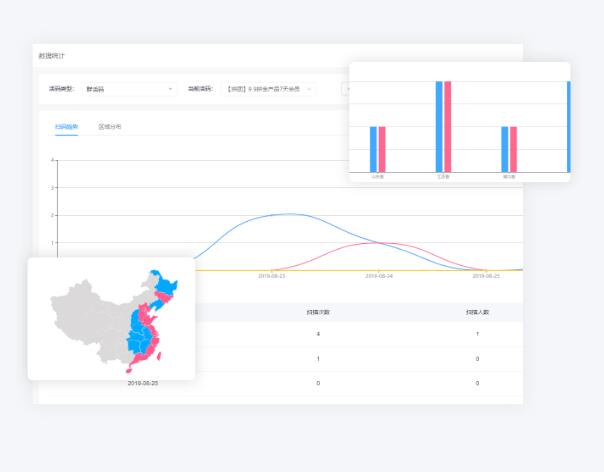The height and width of the screenshot is (472, 604).
Task: Click the first blue bar in bar chart
Action: click(373, 149)
